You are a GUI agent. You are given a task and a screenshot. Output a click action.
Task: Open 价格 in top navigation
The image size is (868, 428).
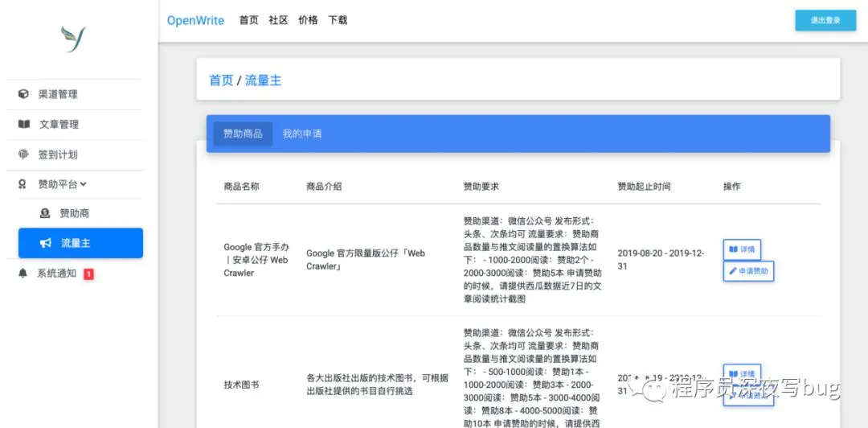click(308, 20)
